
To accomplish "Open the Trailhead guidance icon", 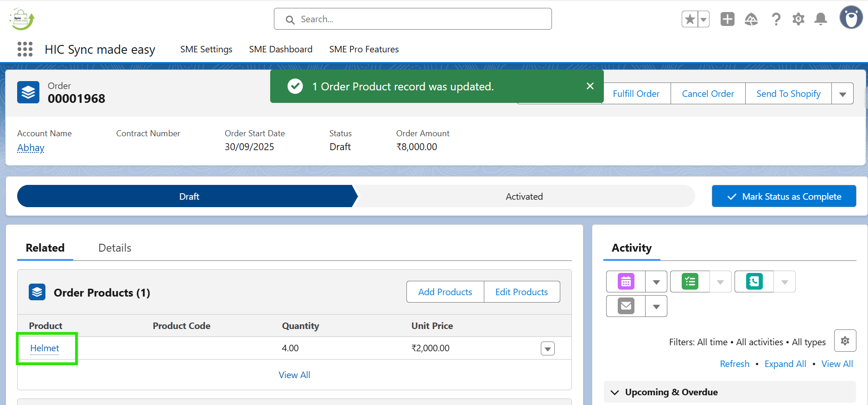I will [751, 19].
